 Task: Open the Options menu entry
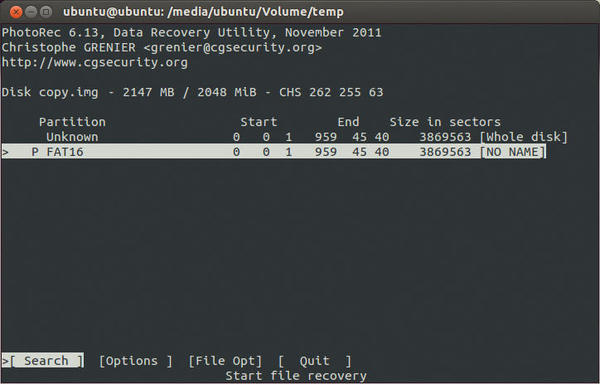(x=136, y=361)
